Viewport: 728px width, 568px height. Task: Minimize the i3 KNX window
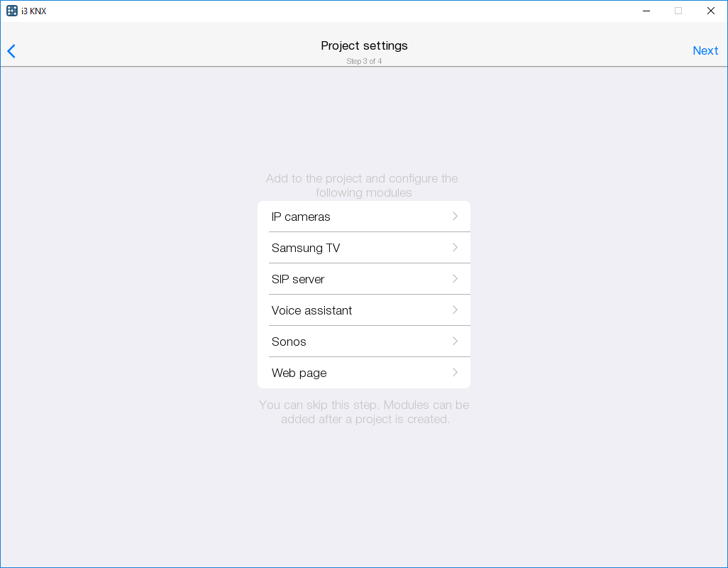pyautogui.click(x=646, y=11)
